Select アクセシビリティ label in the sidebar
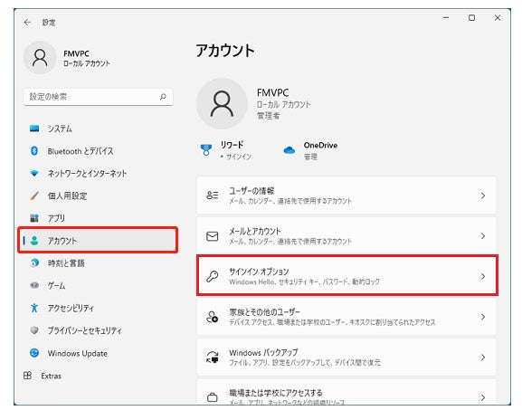The image size is (522, 420). pyautogui.click(x=71, y=308)
